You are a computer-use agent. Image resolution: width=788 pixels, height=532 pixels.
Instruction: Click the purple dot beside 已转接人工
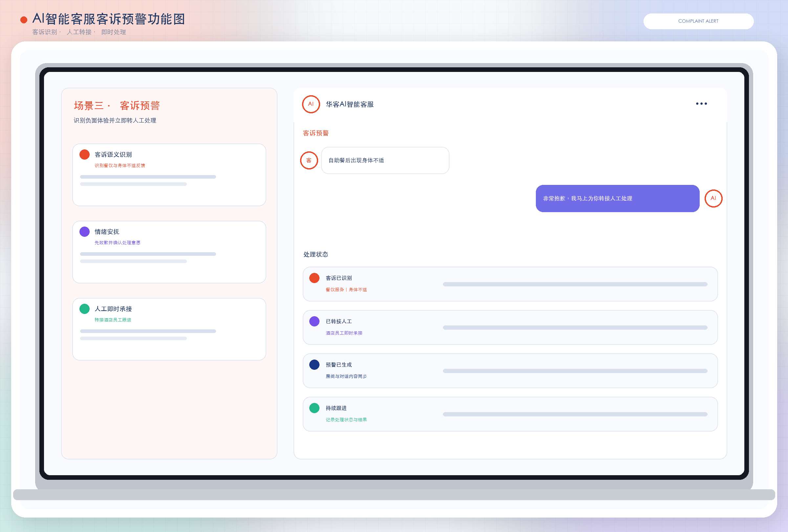coord(314,321)
